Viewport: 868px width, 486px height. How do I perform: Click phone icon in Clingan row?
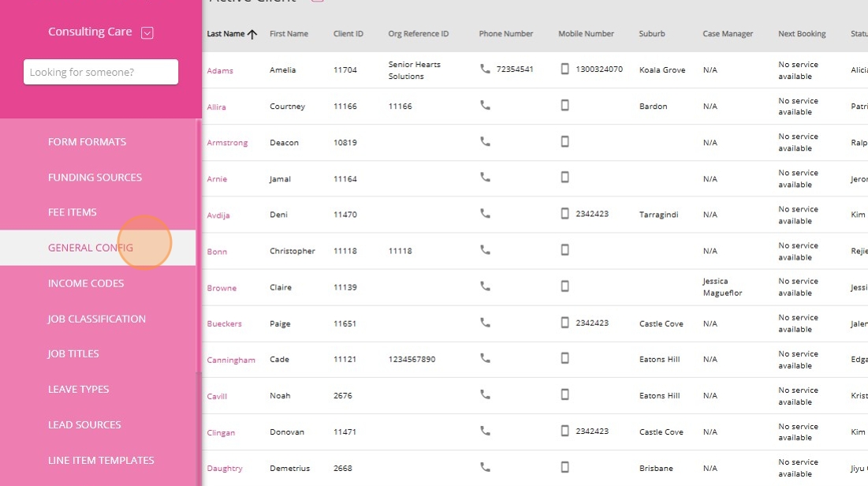tap(485, 431)
